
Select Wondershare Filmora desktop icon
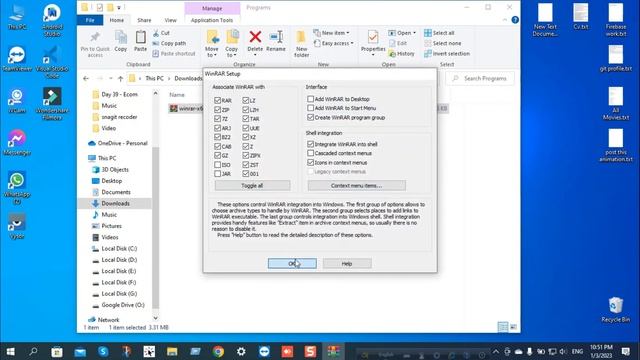(52, 104)
